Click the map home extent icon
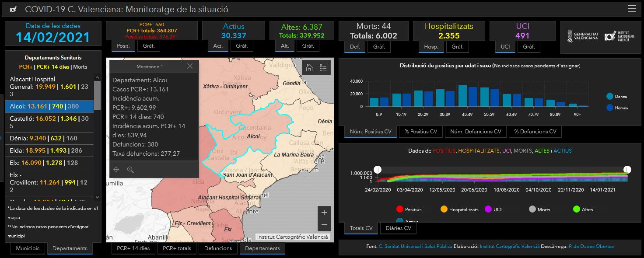 click(309, 67)
